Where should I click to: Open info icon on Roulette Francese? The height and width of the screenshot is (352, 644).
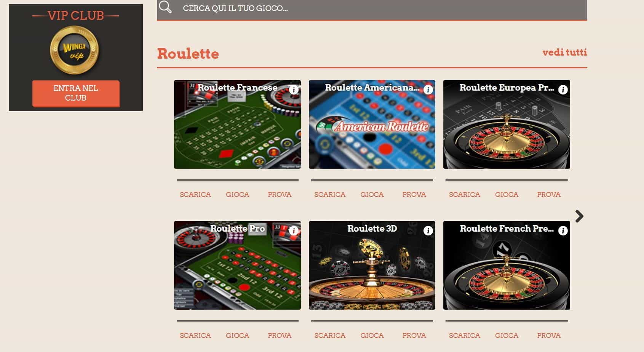(294, 90)
